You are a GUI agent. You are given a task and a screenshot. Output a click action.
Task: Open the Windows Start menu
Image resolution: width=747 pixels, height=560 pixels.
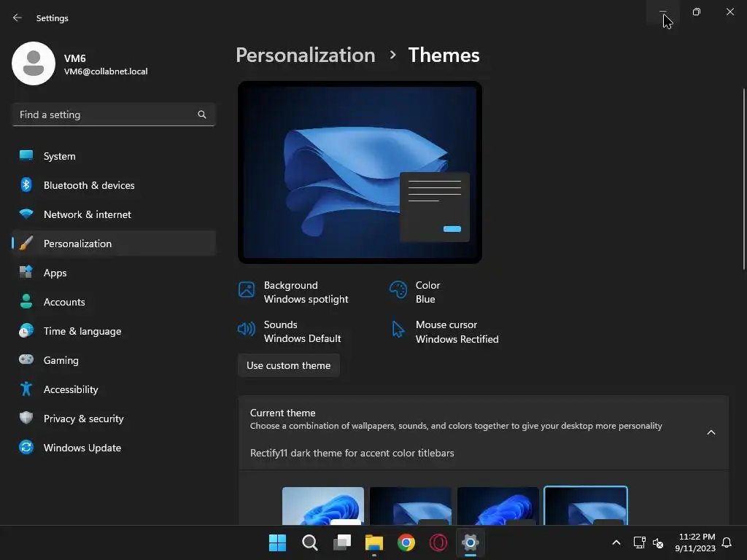278,542
